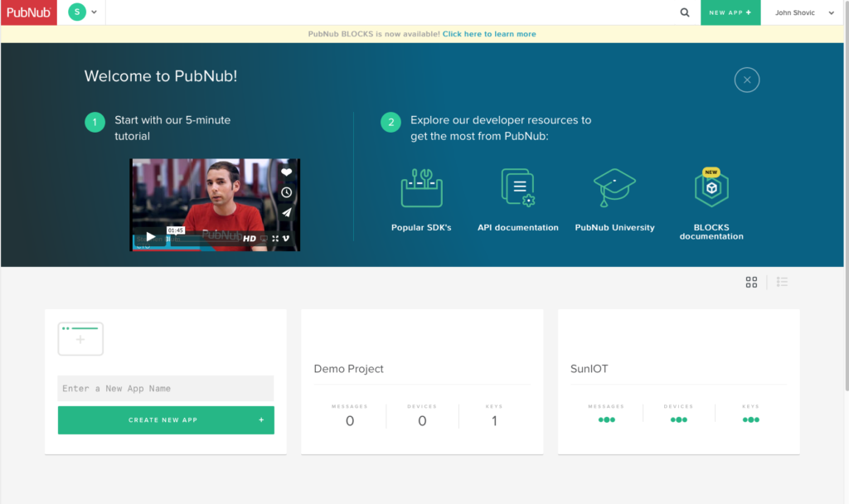Play the tutorial video

click(x=150, y=236)
